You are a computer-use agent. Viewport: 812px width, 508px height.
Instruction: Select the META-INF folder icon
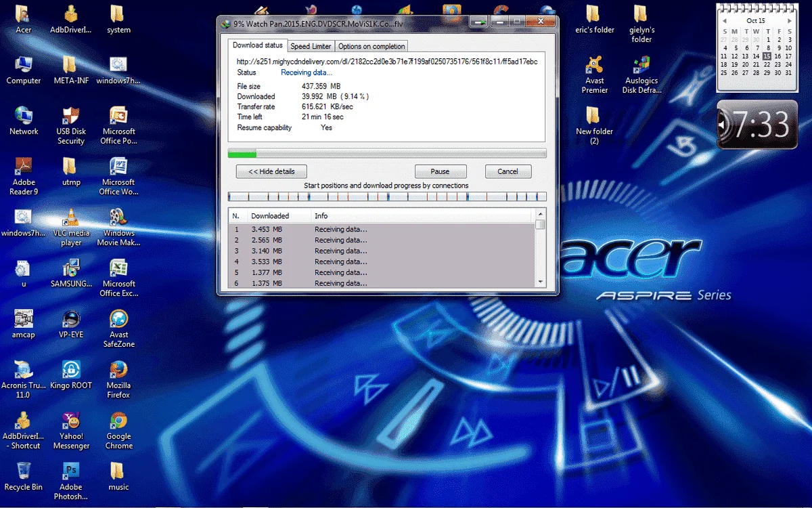(x=70, y=70)
